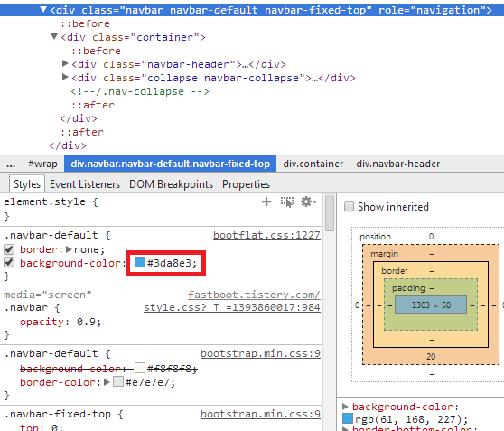Click the computed rgb(61, 168, 227) swatch
This screenshot has height=431, width=504.
[x=348, y=418]
